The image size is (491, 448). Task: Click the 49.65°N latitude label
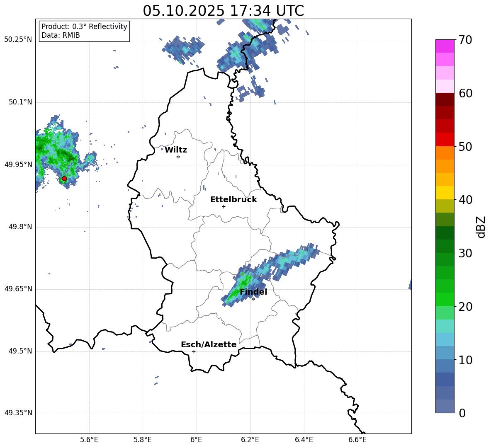tap(18, 289)
